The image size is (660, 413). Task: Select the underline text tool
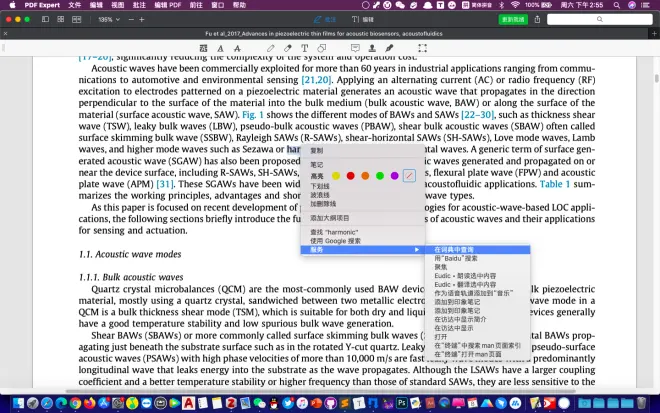click(220, 48)
